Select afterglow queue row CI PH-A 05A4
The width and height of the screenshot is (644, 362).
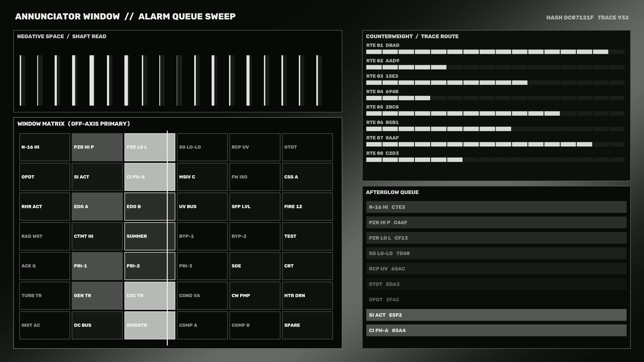coord(496,330)
